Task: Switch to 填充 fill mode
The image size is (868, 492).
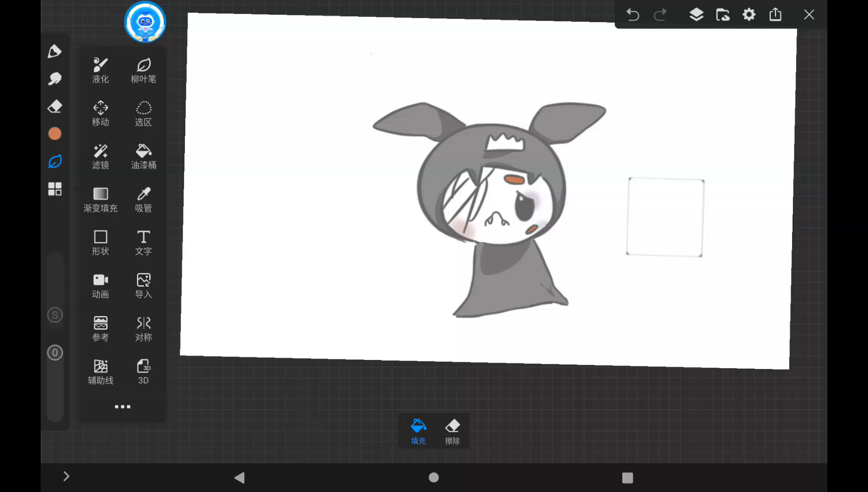Action: click(418, 431)
